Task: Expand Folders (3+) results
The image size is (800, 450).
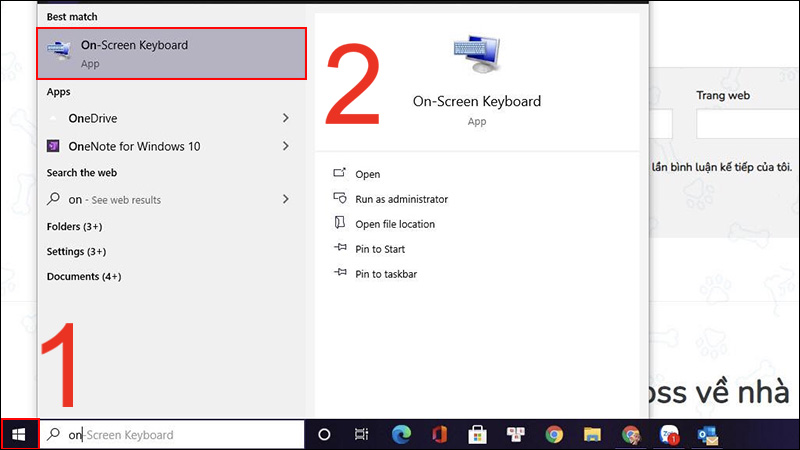Action: click(x=74, y=227)
